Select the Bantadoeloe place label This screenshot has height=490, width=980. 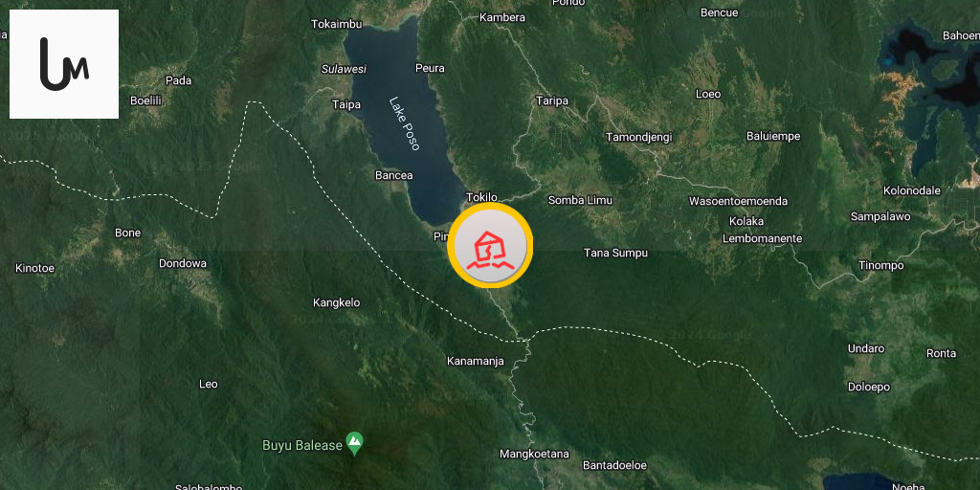614,466
